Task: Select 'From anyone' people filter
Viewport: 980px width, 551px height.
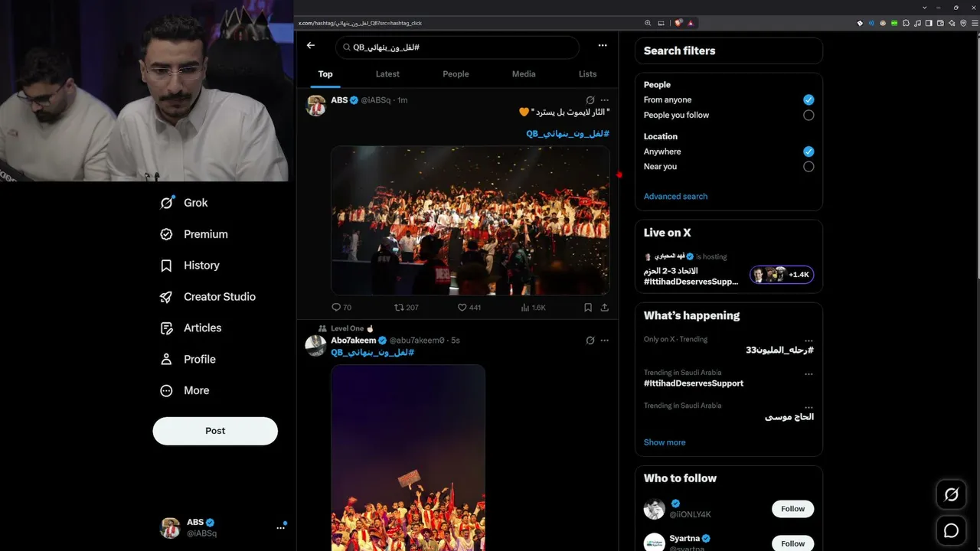Action: pos(808,100)
